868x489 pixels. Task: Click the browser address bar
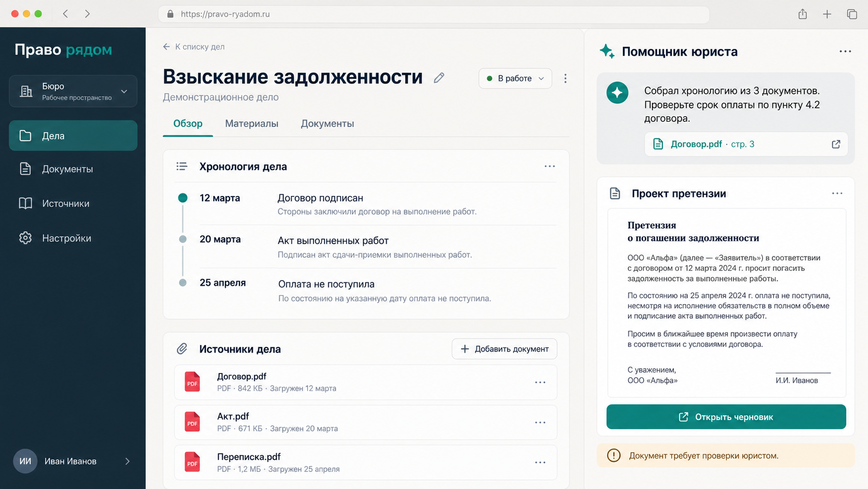434,14
